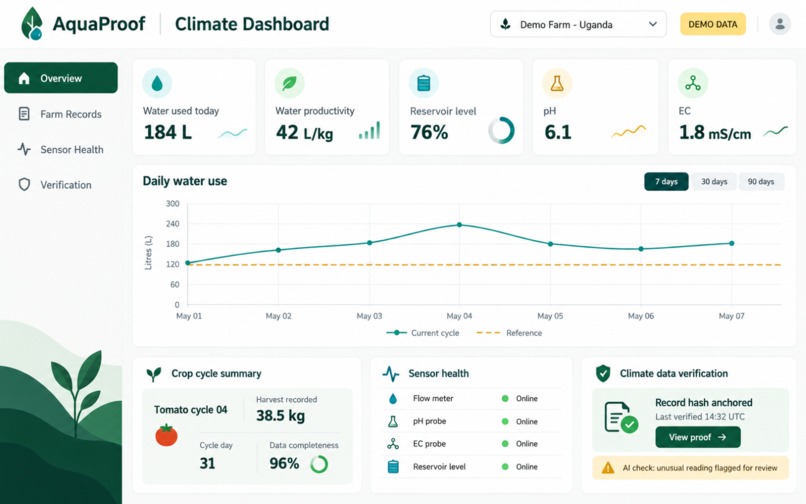
Task: Open the AI check unusual reading alert
Action: pyautogui.click(x=690, y=468)
